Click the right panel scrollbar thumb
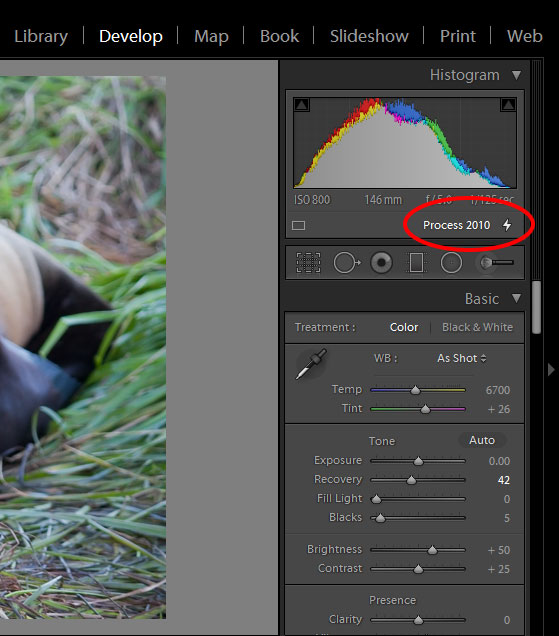 coord(536,307)
